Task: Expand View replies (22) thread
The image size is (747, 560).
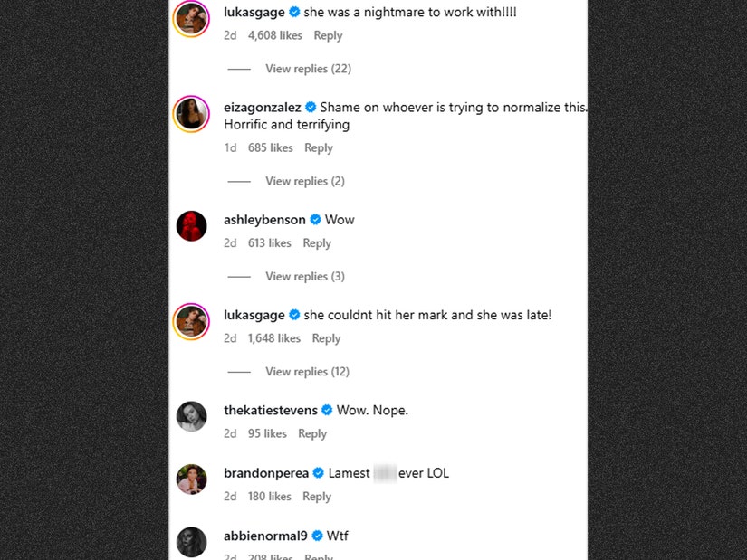Action: pyautogui.click(x=308, y=69)
